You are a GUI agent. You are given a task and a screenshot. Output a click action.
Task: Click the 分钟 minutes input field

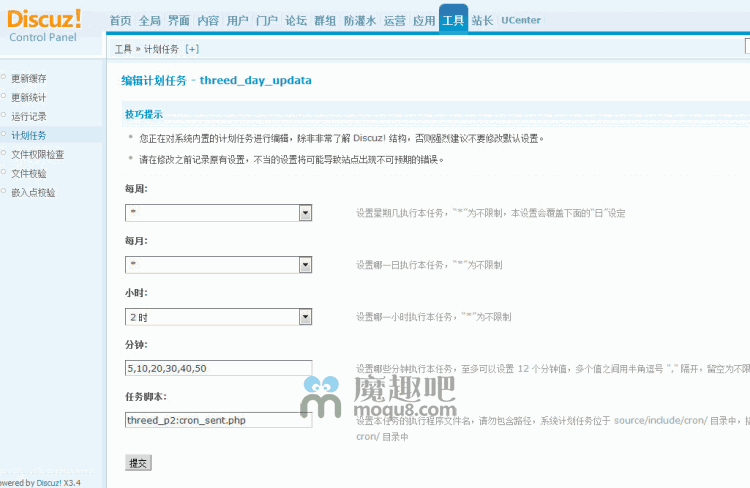point(219,368)
